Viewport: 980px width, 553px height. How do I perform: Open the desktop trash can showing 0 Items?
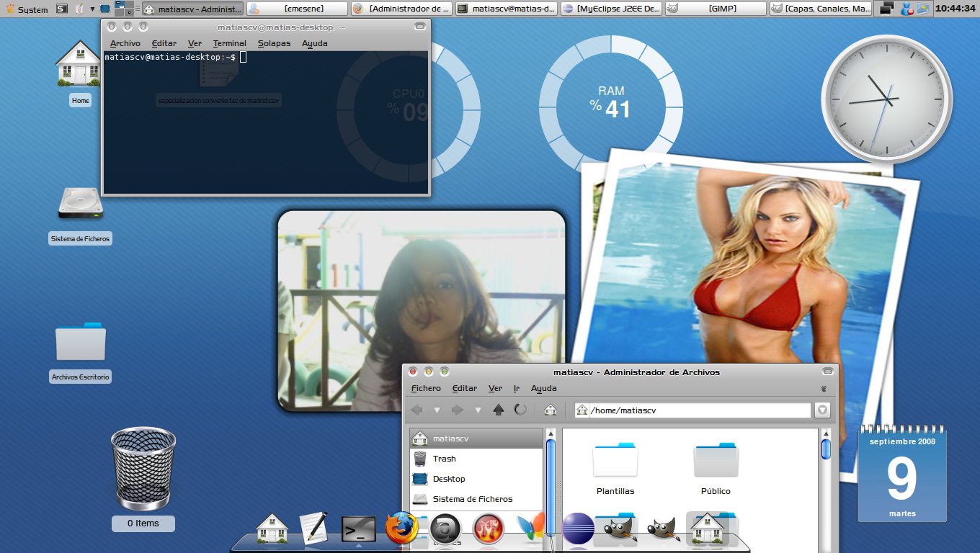pos(143,479)
